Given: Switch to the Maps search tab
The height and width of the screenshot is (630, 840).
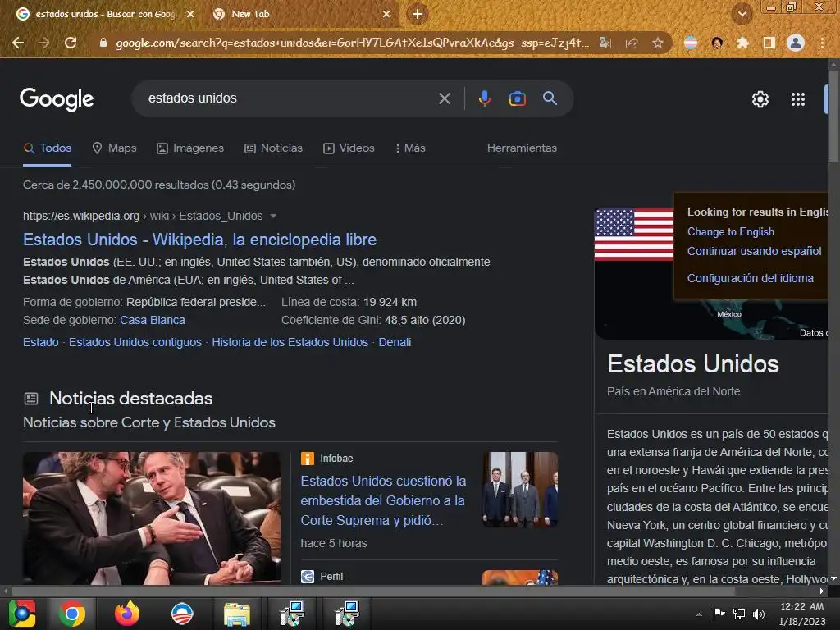Looking at the screenshot, I should click(114, 148).
